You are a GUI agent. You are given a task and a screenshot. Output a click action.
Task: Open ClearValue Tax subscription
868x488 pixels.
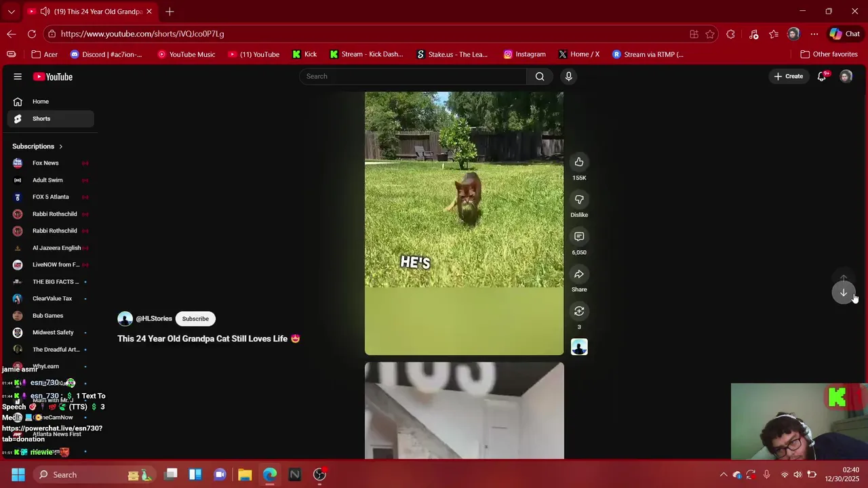[x=51, y=299]
